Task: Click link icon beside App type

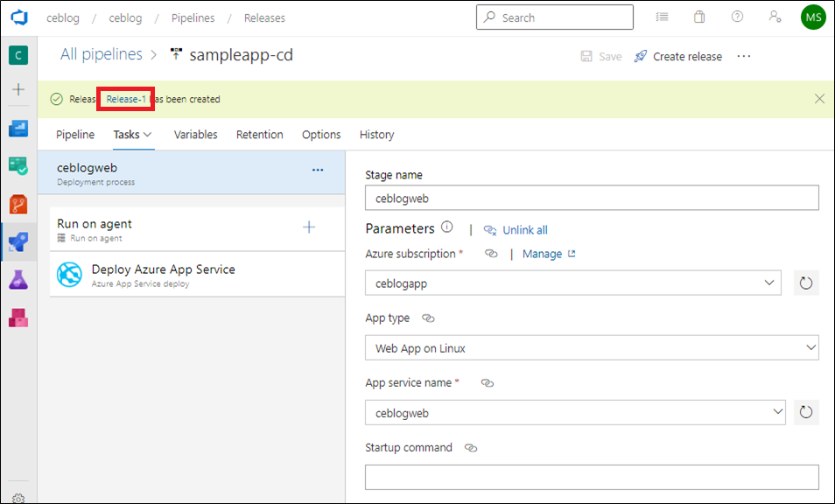Action: coord(428,318)
